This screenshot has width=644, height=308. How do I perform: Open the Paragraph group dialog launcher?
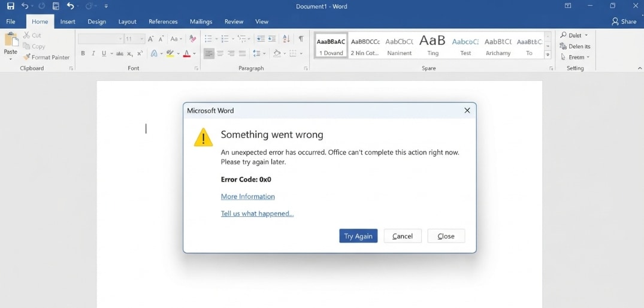306,68
